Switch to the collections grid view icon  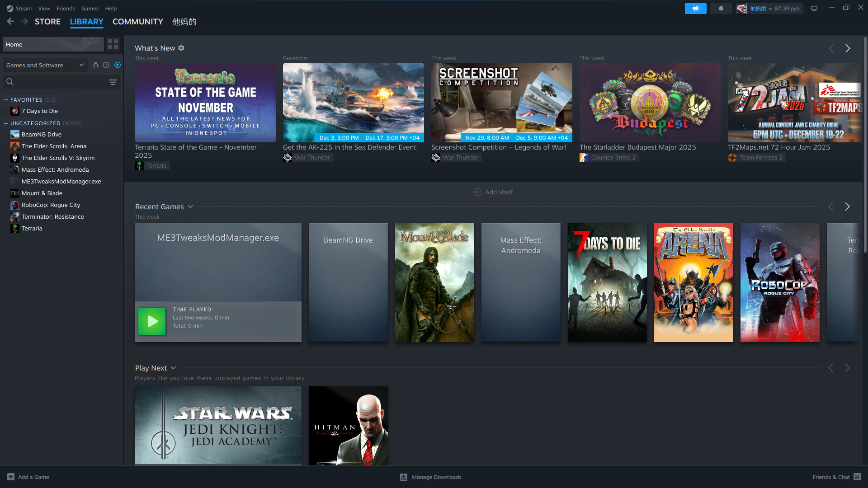pyautogui.click(x=113, y=44)
